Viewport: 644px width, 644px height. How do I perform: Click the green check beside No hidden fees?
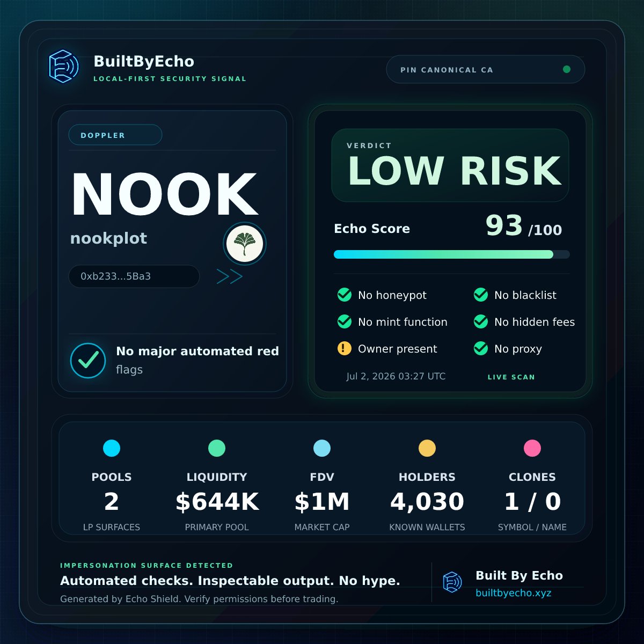480,321
